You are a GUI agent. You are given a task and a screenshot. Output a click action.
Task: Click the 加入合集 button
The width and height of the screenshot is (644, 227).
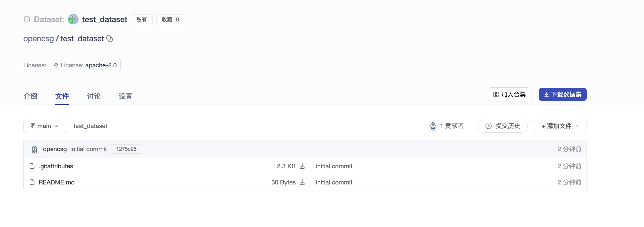point(509,95)
